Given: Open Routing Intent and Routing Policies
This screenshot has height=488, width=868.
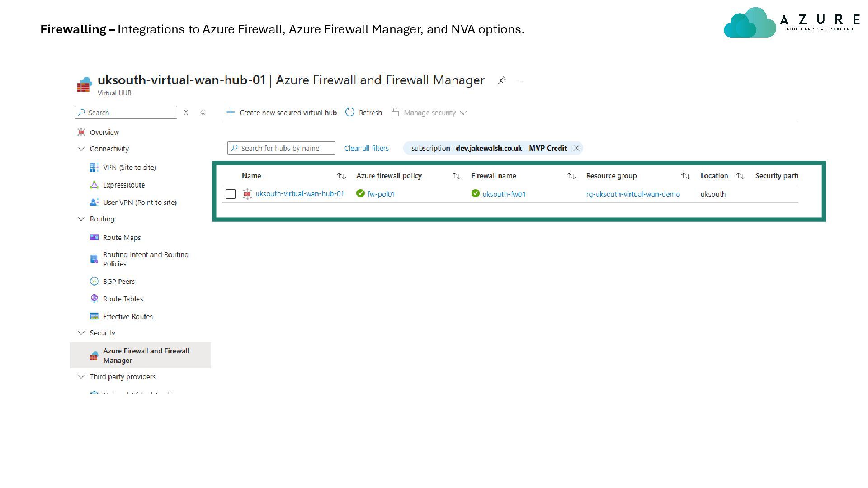Looking at the screenshot, I should coord(146,259).
